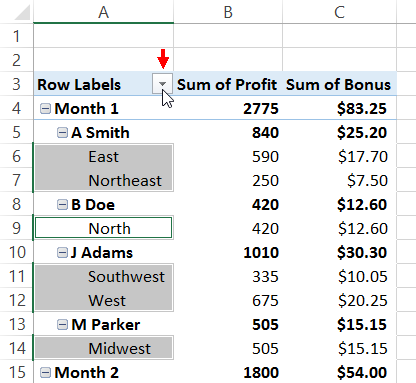Select row 4 header
416x383 pixels.
click(x=17, y=108)
